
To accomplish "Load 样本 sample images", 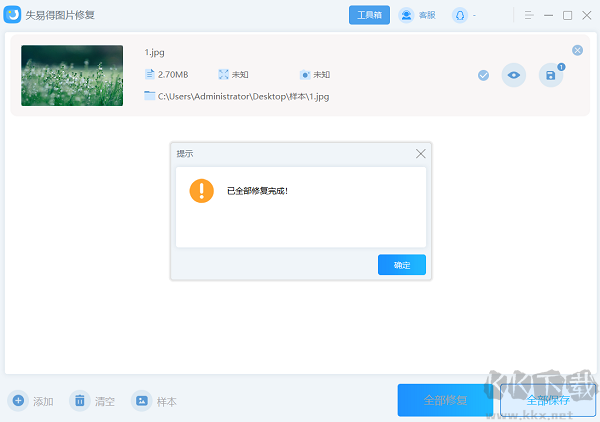I will [154, 401].
